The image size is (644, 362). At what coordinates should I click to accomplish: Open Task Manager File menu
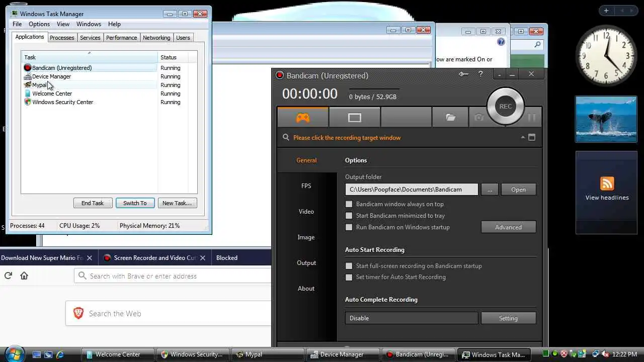pyautogui.click(x=17, y=24)
